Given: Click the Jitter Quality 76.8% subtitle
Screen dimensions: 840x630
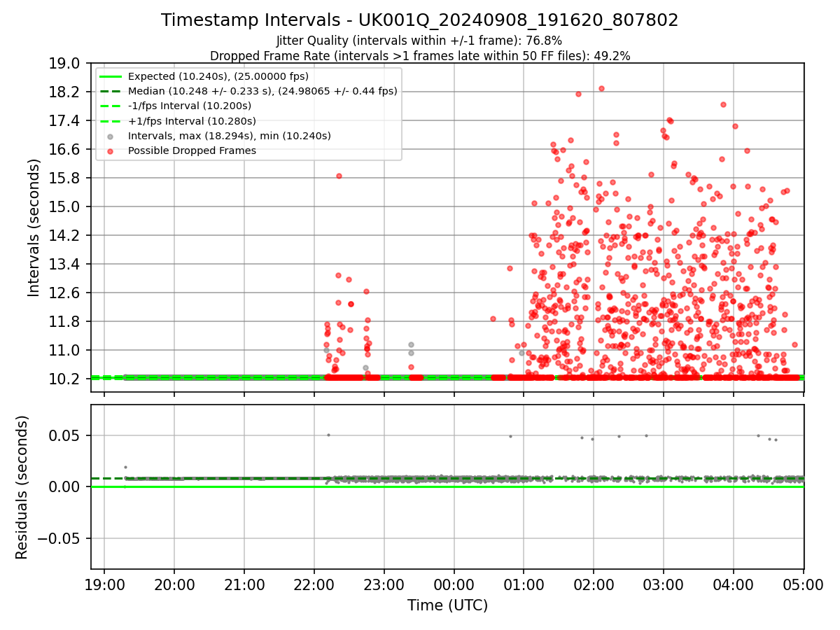Looking at the screenshot, I should click(x=419, y=41).
